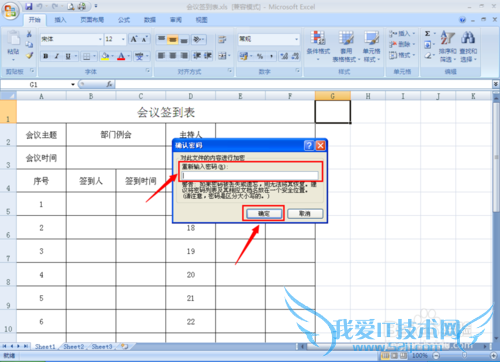
Task: Switch to the 插入 ribbon tab
Action: 60,20
